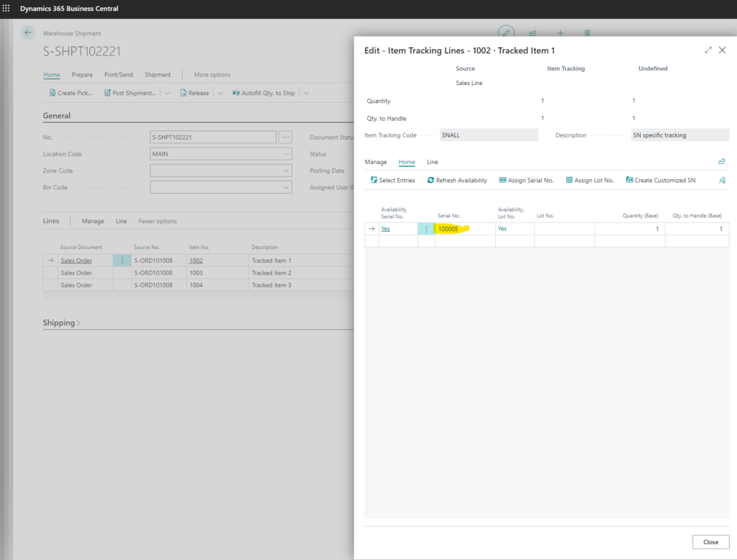Click Assign Lot No. action
This screenshot has height=560, width=737.
pyautogui.click(x=589, y=181)
